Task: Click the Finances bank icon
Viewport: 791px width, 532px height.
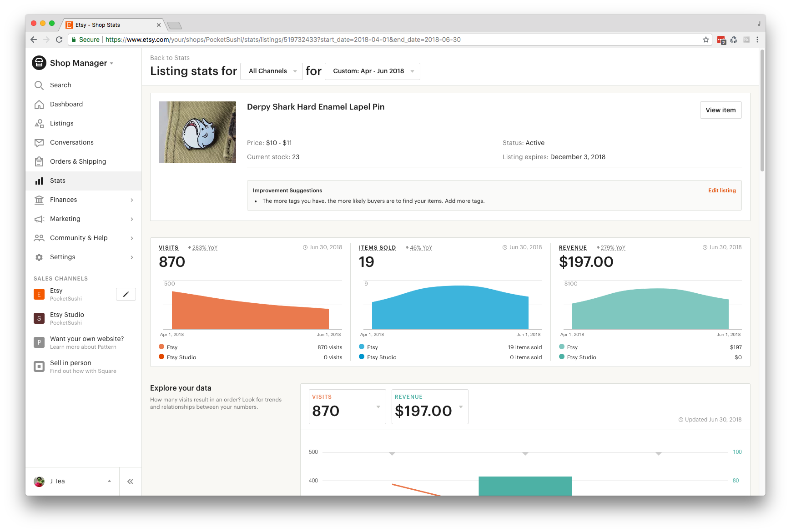Action: click(39, 200)
